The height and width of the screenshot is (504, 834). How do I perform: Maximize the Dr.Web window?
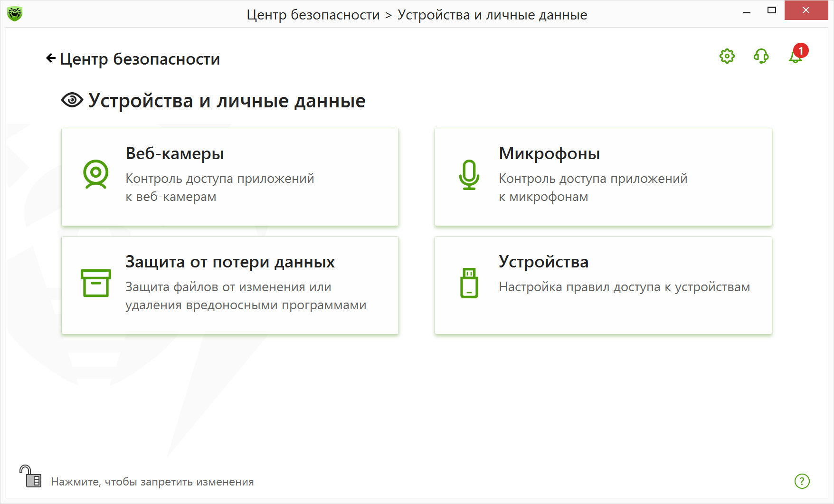coord(772,10)
